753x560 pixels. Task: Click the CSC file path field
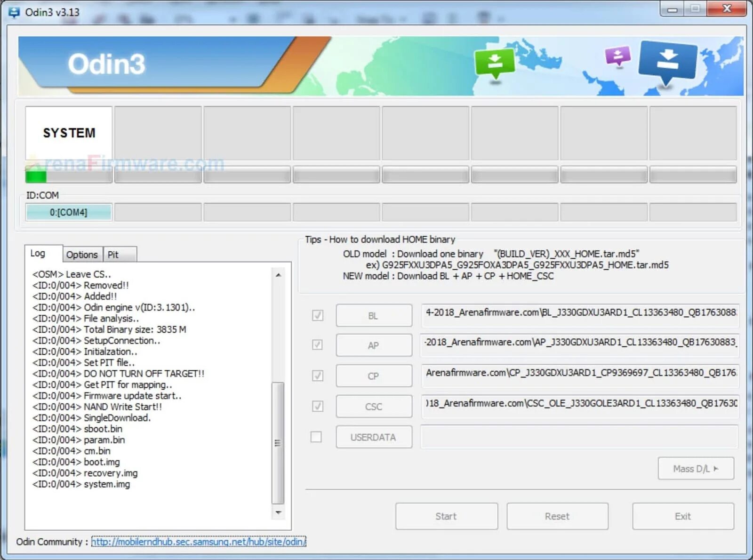pos(580,406)
